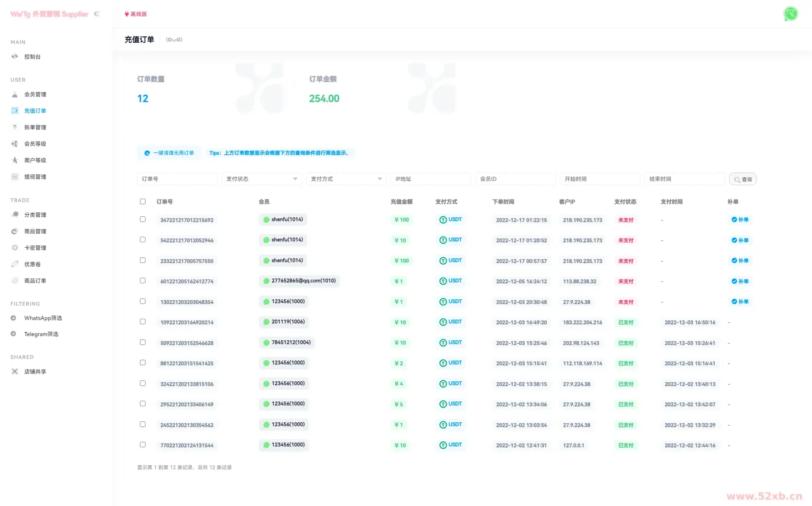Collapse the sidebar with double-chevron icon
812x506 pixels.
(x=96, y=14)
